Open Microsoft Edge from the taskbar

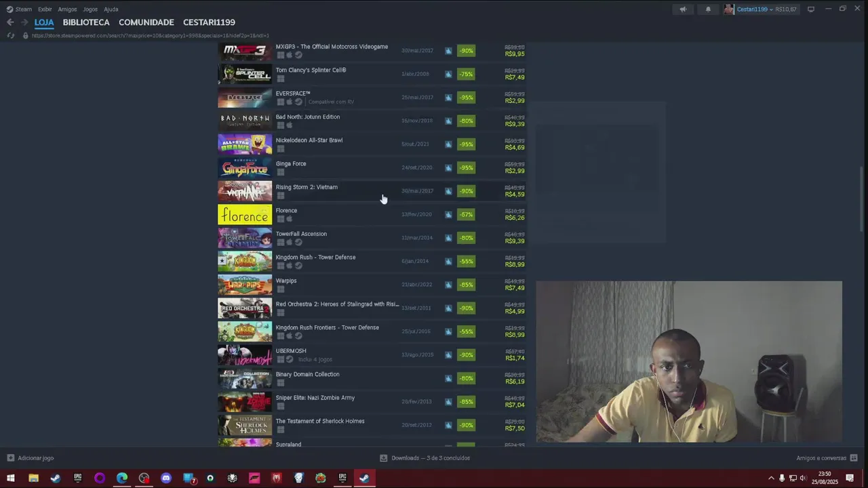pyautogui.click(x=122, y=478)
